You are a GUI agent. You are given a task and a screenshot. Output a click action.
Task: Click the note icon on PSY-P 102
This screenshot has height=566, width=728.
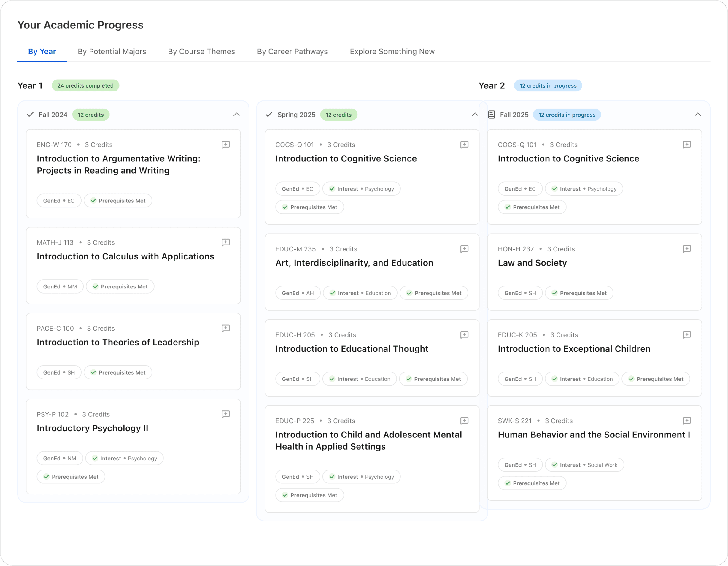click(226, 414)
